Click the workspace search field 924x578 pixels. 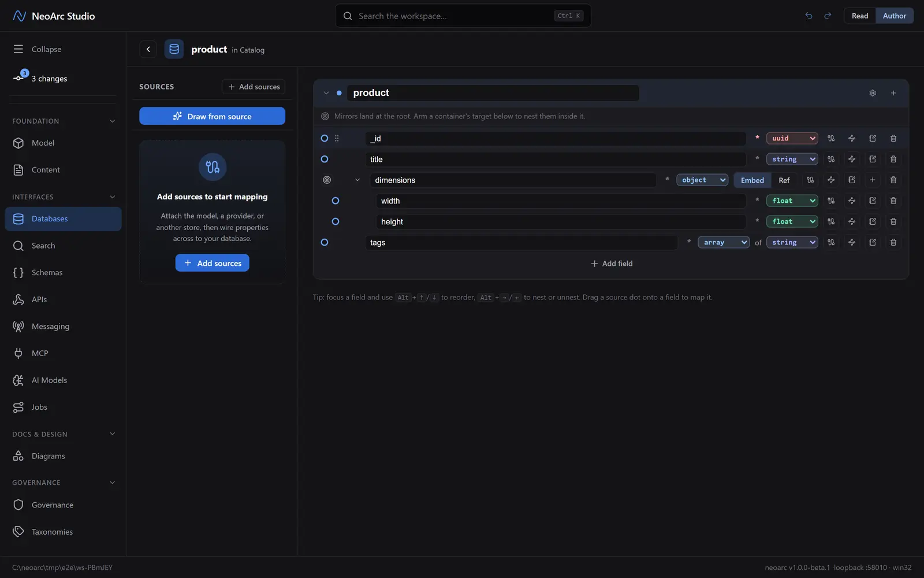[463, 16]
